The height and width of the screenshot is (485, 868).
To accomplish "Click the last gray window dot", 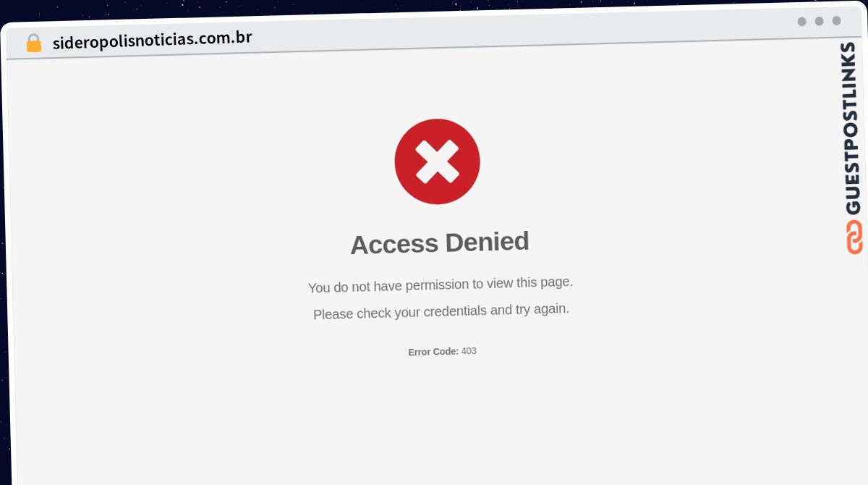I will [836, 20].
